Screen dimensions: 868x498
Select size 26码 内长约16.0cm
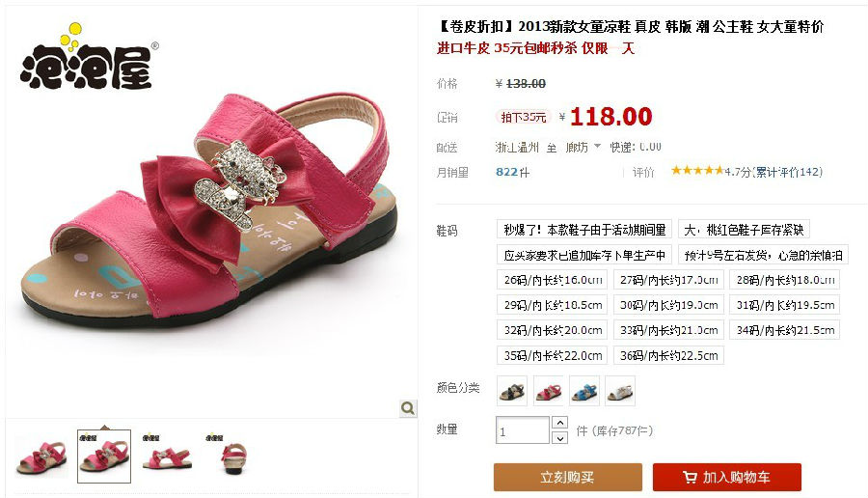(552, 280)
